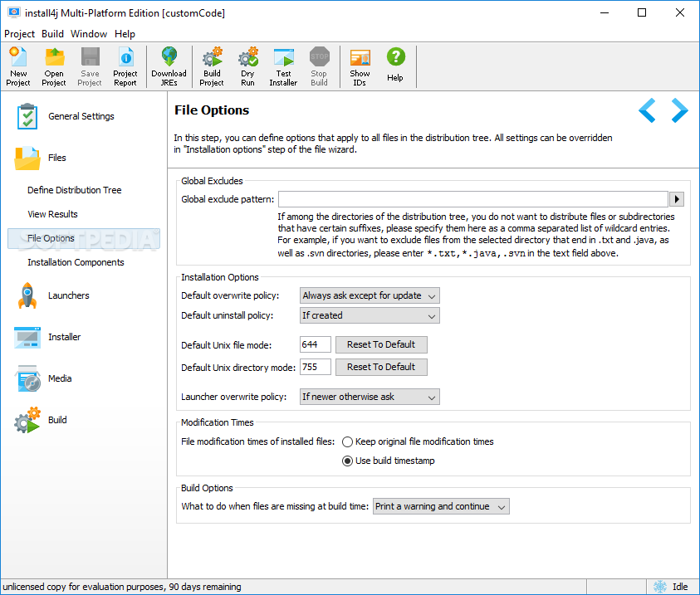Open a project with Open Project icon
The image size is (700, 595).
click(54, 66)
